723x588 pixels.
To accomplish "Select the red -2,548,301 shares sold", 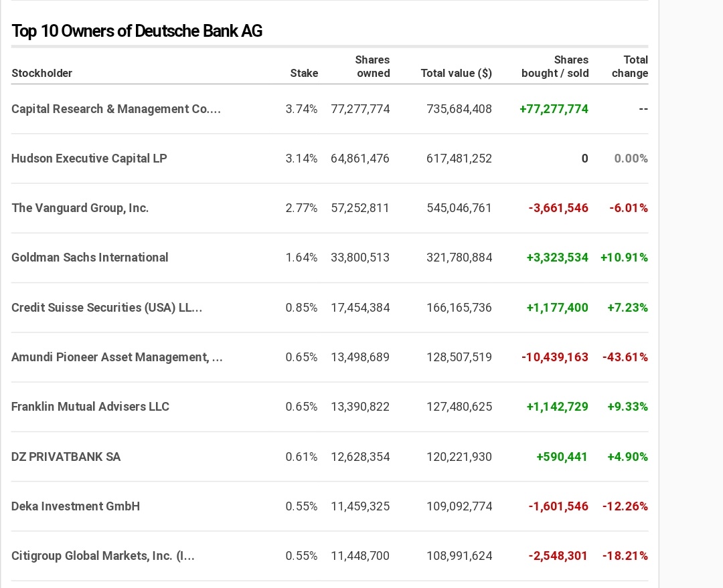I will click(x=558, y=556).
